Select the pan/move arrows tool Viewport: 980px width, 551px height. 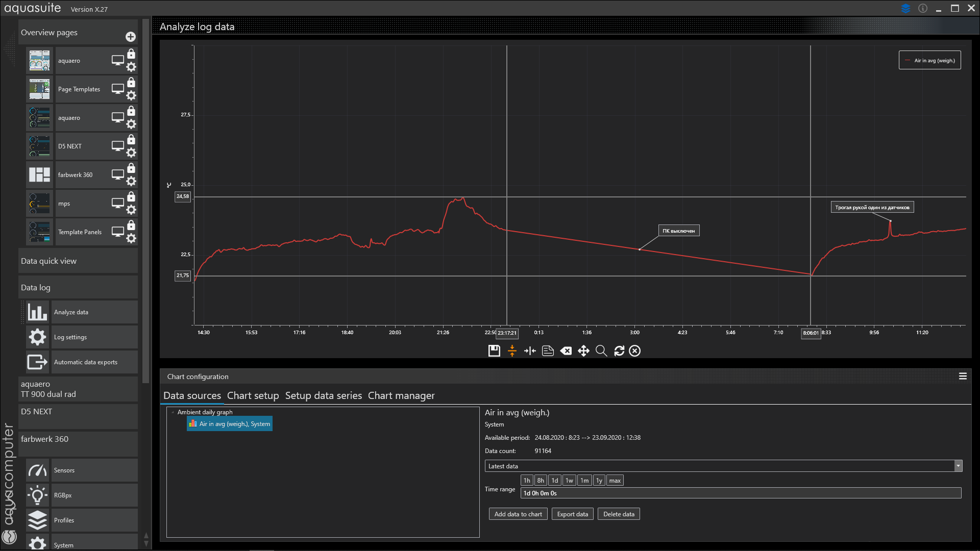click(583, 351)
